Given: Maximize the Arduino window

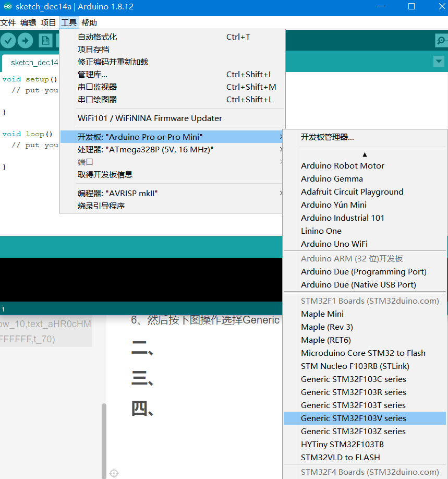Looking at the screenshot, I should coord(411,6).
